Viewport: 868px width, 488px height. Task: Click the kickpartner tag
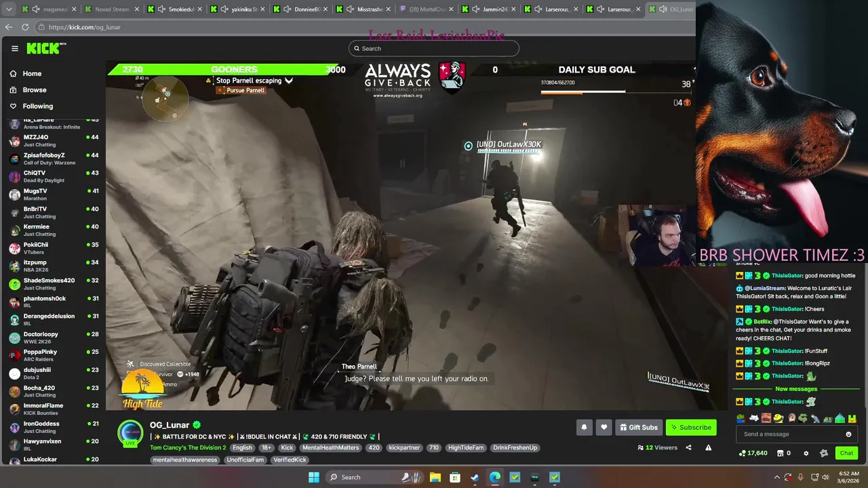tap(404, 448)
